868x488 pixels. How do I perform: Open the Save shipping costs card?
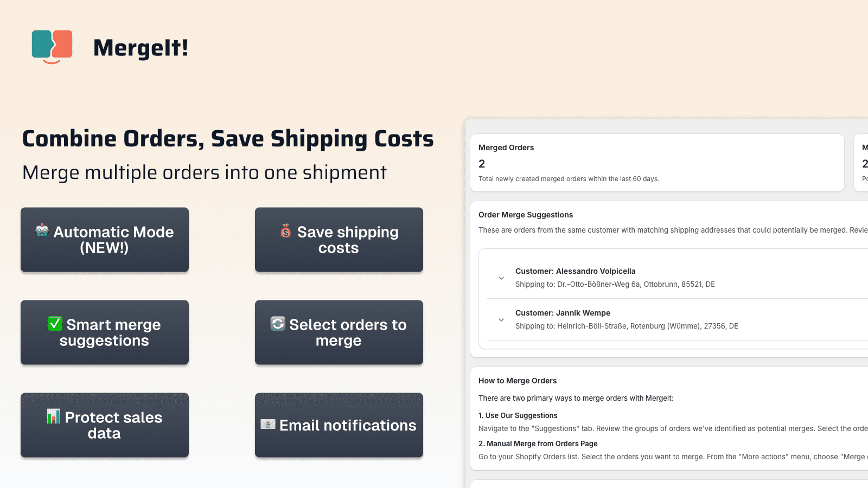pyautogui.click(x=339, y=240)
